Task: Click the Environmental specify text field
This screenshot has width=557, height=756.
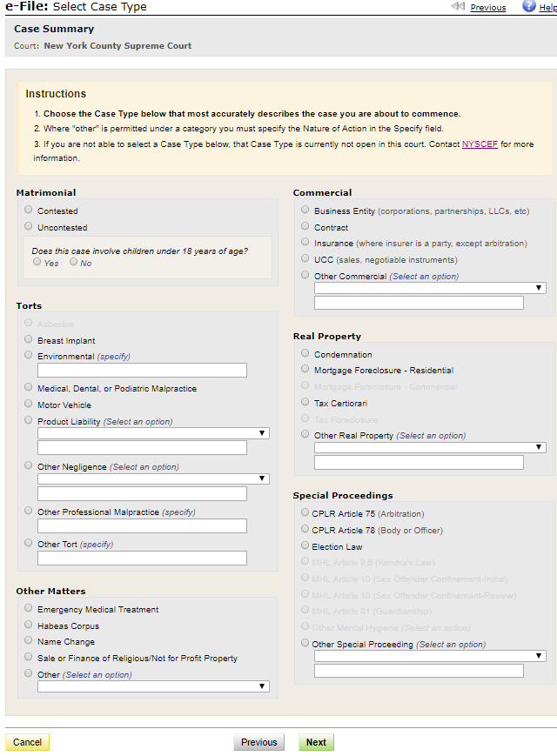Action: 142,371
